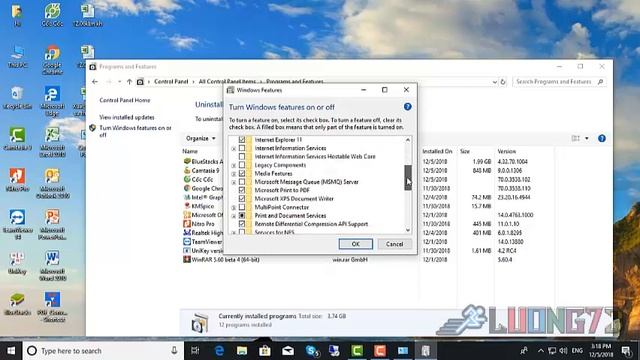Open Mail app from the taskbar
Viewport: 640px width, 360px height.
pos(288,351)
